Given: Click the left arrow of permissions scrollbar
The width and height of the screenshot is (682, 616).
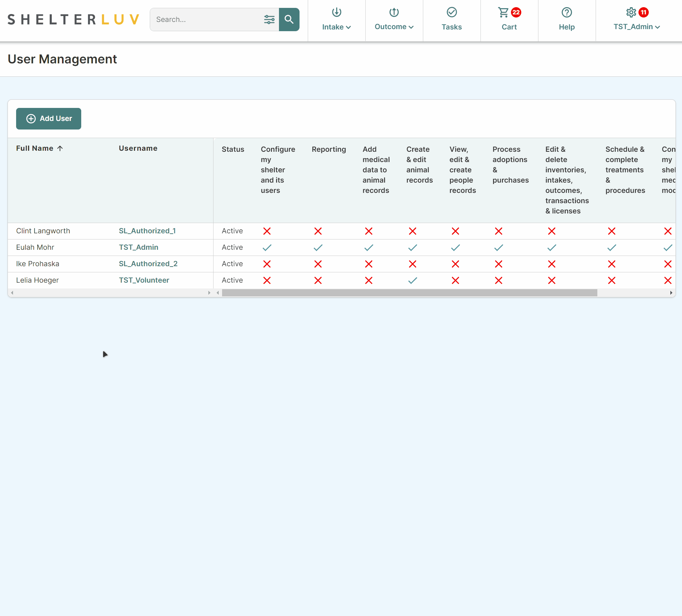Looking at the screenshot, I should tap(218, 293).
